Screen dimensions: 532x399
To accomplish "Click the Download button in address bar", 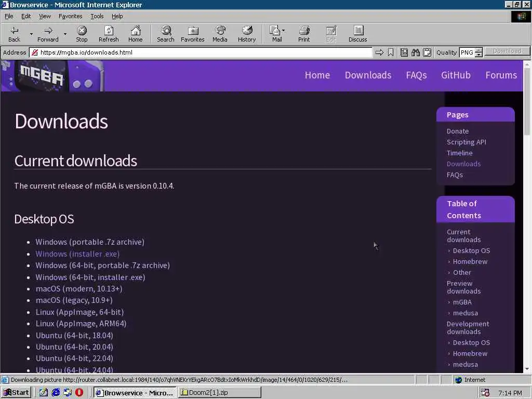I will click(507, 51).
